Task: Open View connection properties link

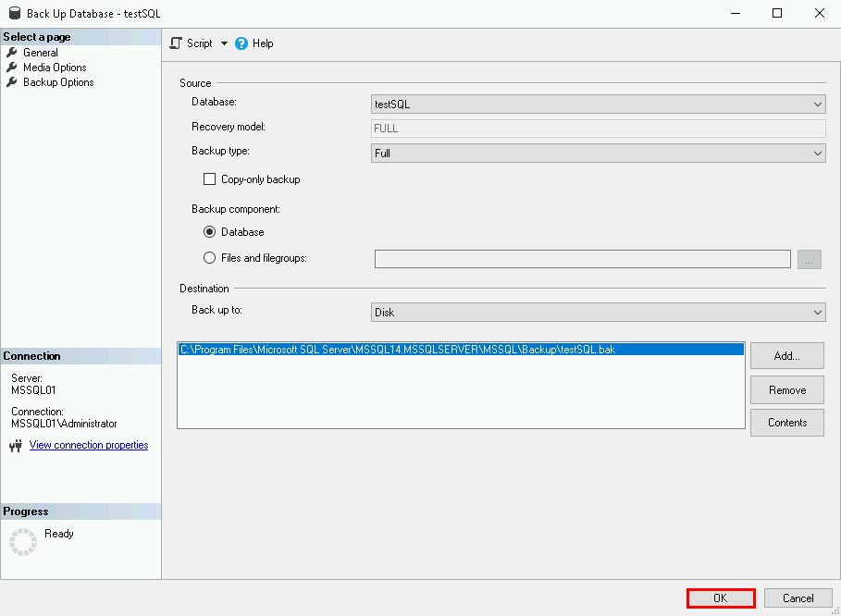Action: tap(89, 445)
